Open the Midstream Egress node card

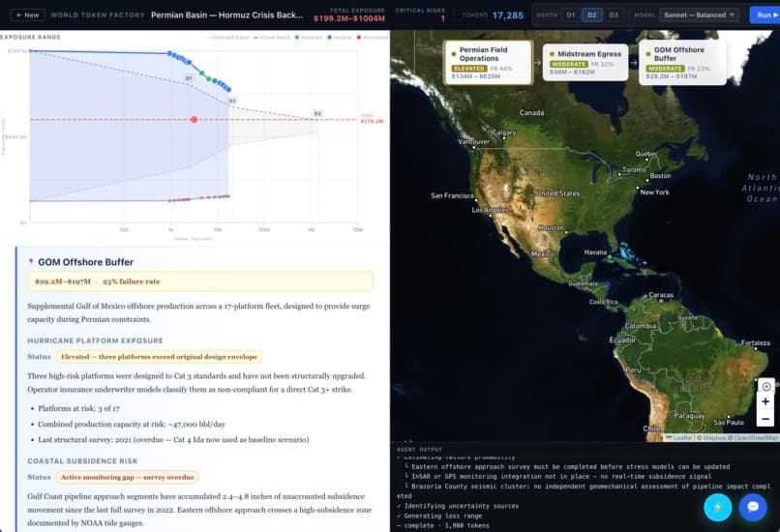pyautogui.click(x=585, y=63)
